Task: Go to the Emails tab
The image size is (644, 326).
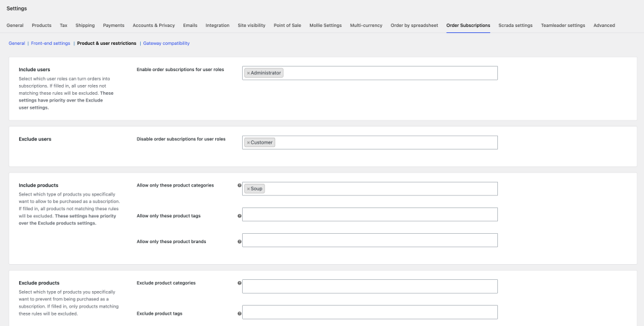Action: 190,26
